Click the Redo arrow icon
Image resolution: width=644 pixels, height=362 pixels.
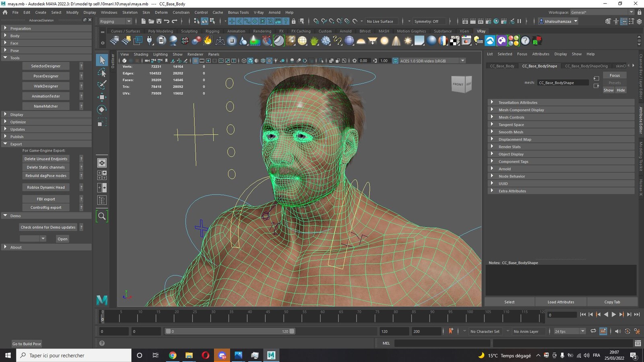point(174,21)
